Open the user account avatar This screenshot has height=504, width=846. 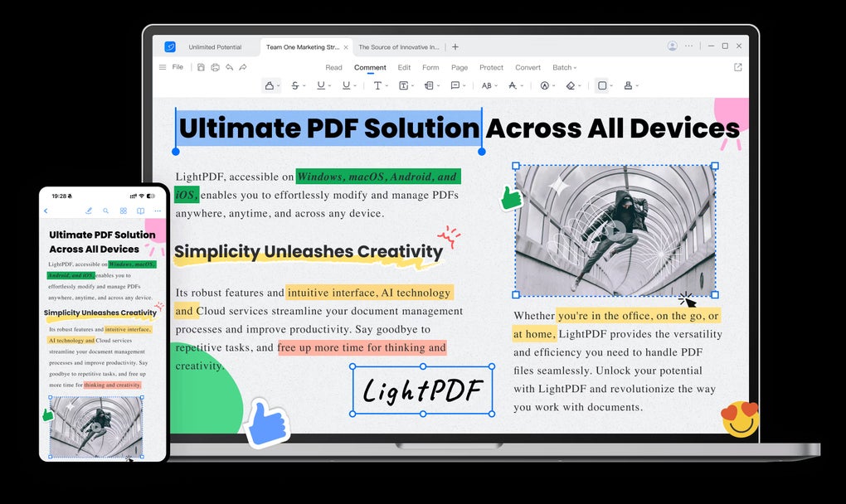coord(673,46)
